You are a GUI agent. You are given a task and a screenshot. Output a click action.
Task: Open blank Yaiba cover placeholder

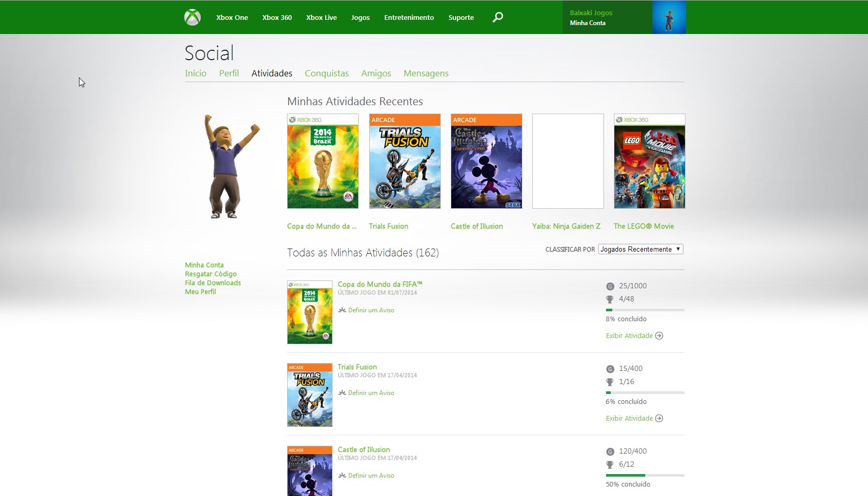(568, 161)
